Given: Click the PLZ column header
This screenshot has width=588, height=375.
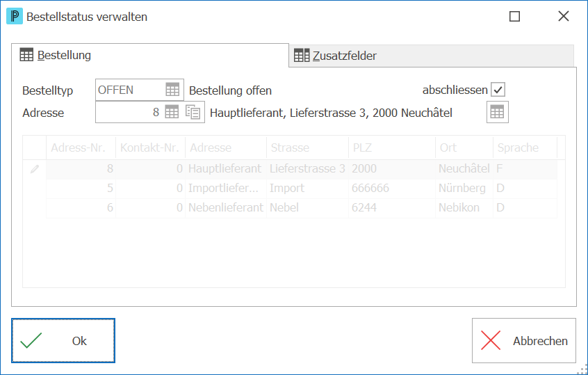Looking at the screenshot, I should click(x=392, y=147).
